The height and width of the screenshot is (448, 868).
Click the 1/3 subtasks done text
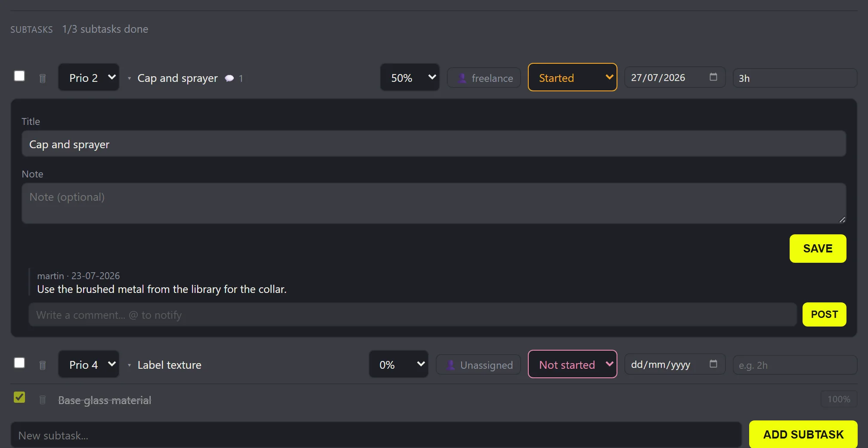coord(105,29)
